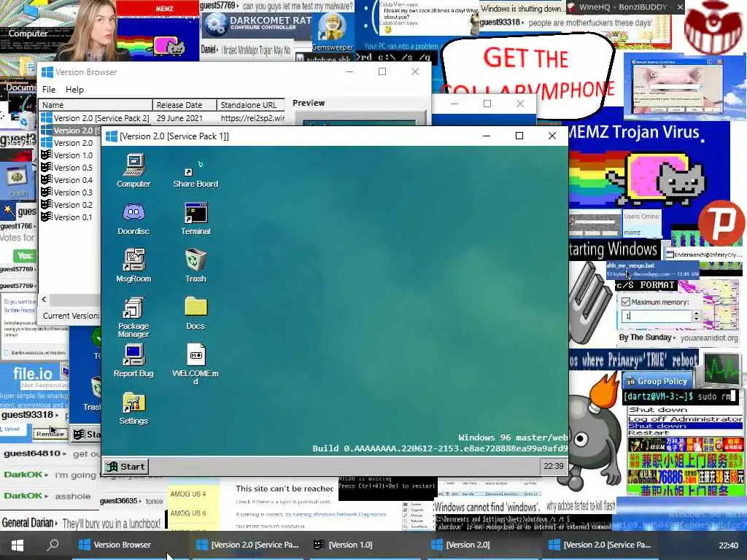
Task: Open the MsgRoom desktop icon
Action: pyautogui.click(x=134, y=265)
